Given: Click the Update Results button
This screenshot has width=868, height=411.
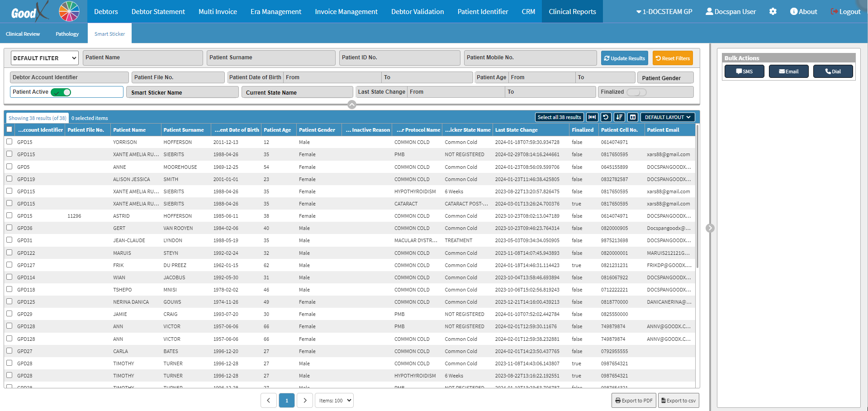Looking at the screenshot, I should coord(624,58).
